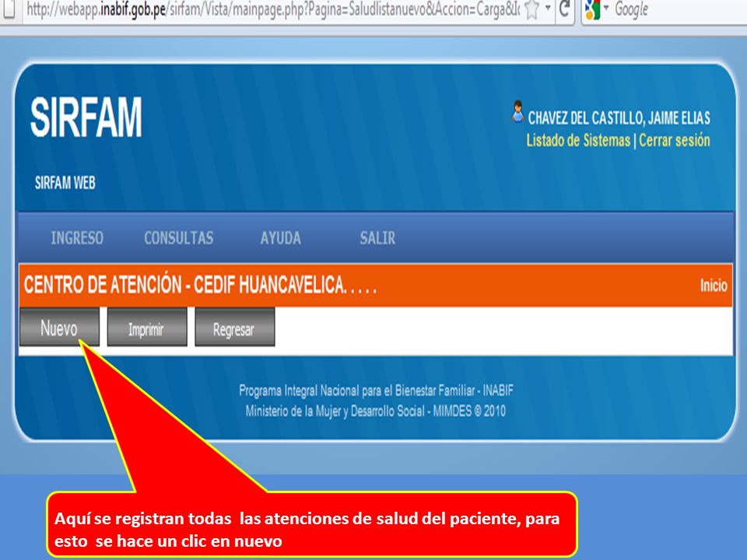Bookmark the page with the star icon
This screenshot has height=560, width=747.
(531, 9)
